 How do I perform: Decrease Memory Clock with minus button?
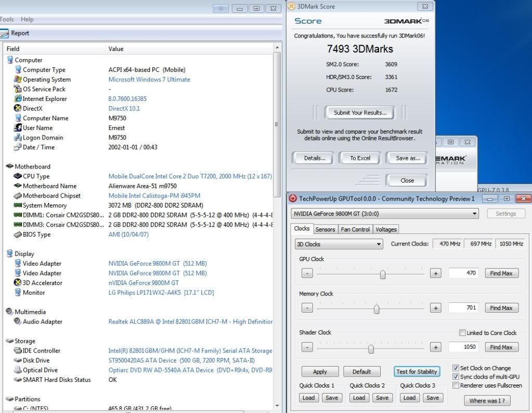307,308
